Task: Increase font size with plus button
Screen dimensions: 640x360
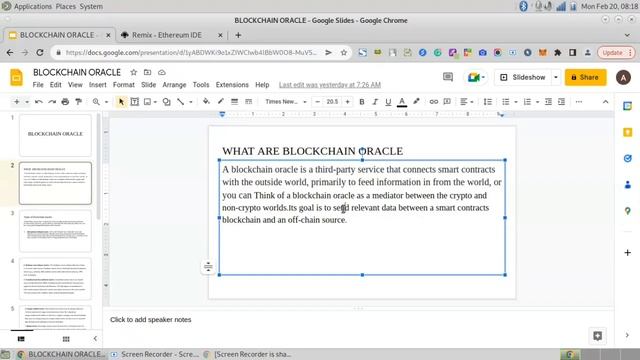Action: 347,102
